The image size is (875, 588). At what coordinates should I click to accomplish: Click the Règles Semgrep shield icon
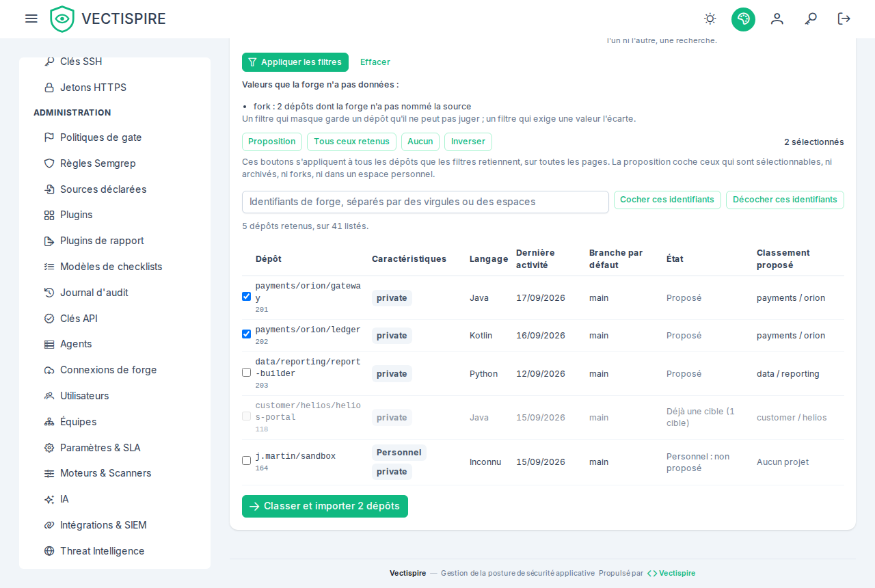click(x=49, y=163)
